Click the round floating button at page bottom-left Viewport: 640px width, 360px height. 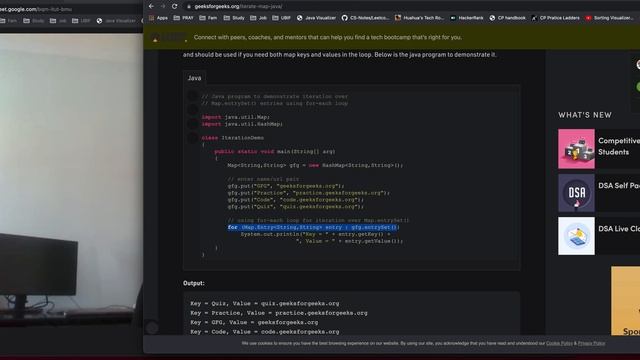click(152, 327)
